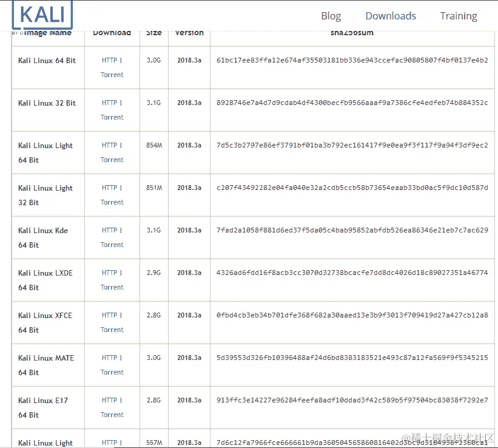
Task: Download Kali Linux Kde 64 Bit via Torrent
Action: (112, 245)
